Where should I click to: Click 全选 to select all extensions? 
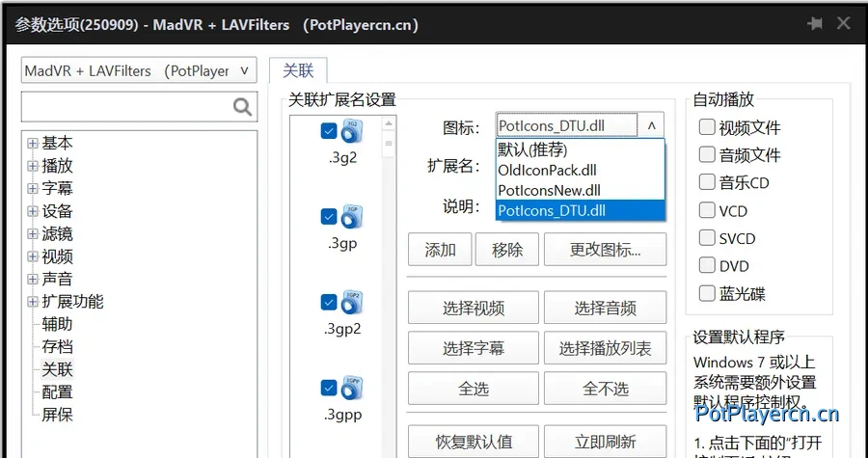click(474, 389)
